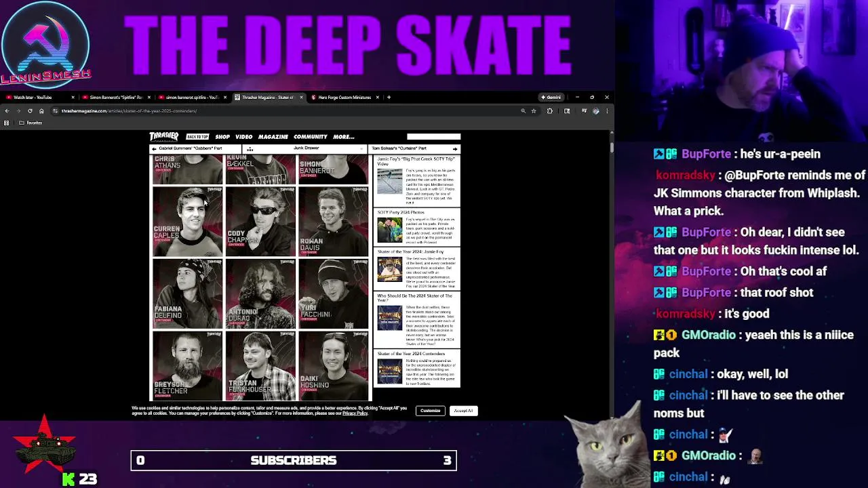
Task: Open Yuri Facchini contender card
Action: [334, 294]
